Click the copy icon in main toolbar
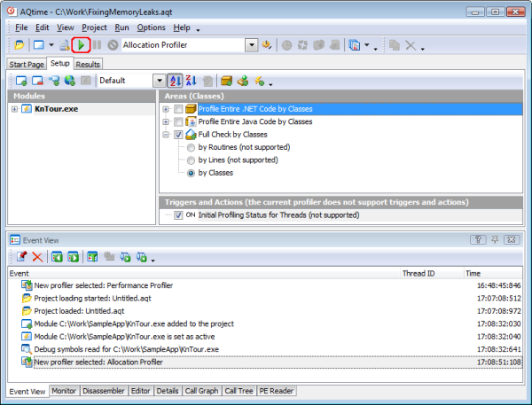This screenshot has height=405, width=532. (x=394, y=45)
